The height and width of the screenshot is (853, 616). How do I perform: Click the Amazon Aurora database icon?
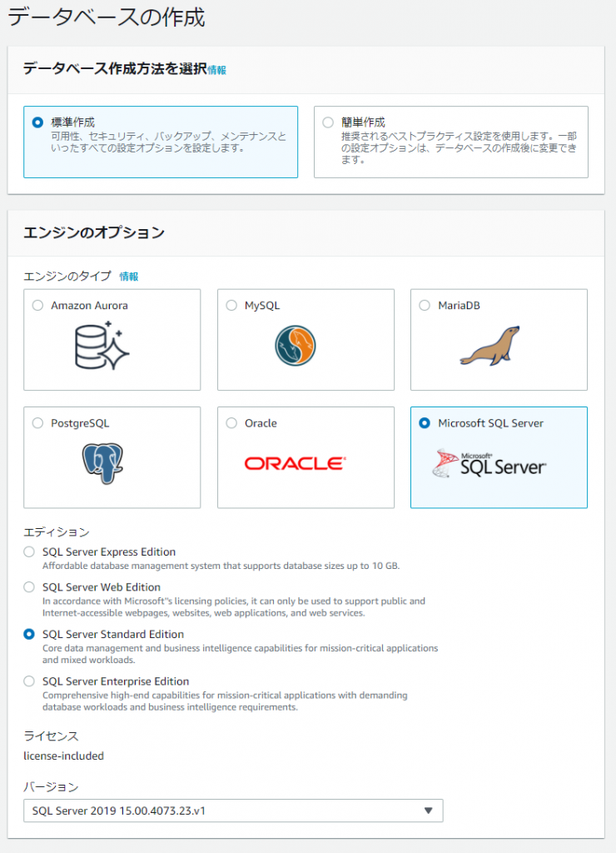coord(102,346)
